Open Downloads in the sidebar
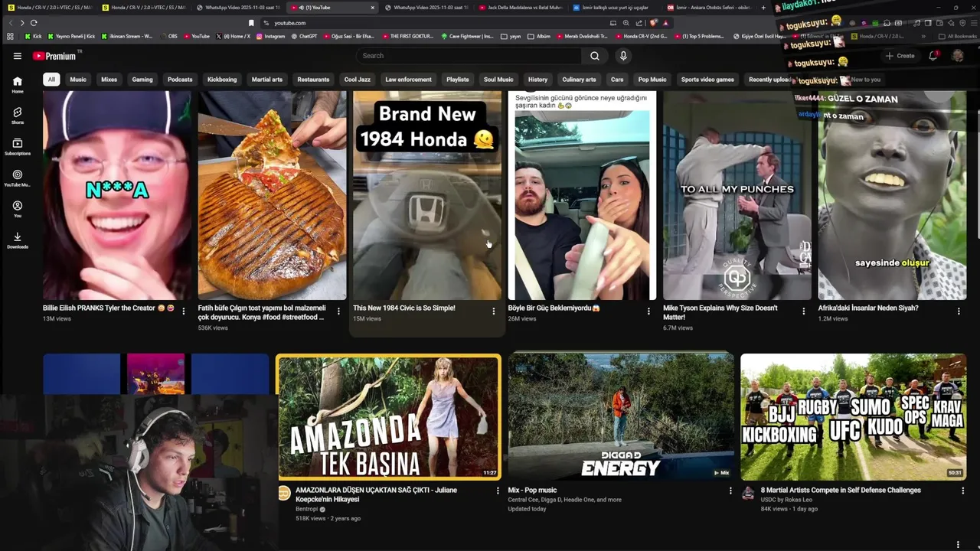Viewport: 980px width, 551px height. click(17, 240)
